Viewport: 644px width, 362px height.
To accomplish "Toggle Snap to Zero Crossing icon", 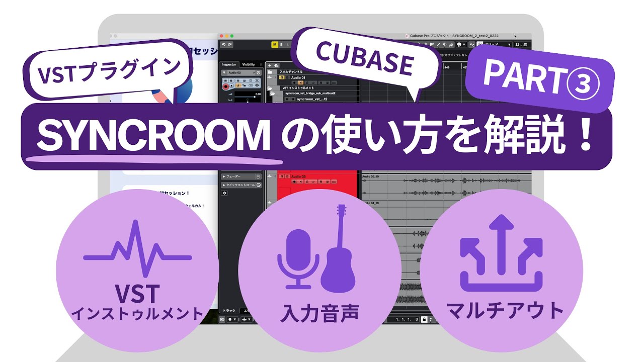I will coord(471,45).
